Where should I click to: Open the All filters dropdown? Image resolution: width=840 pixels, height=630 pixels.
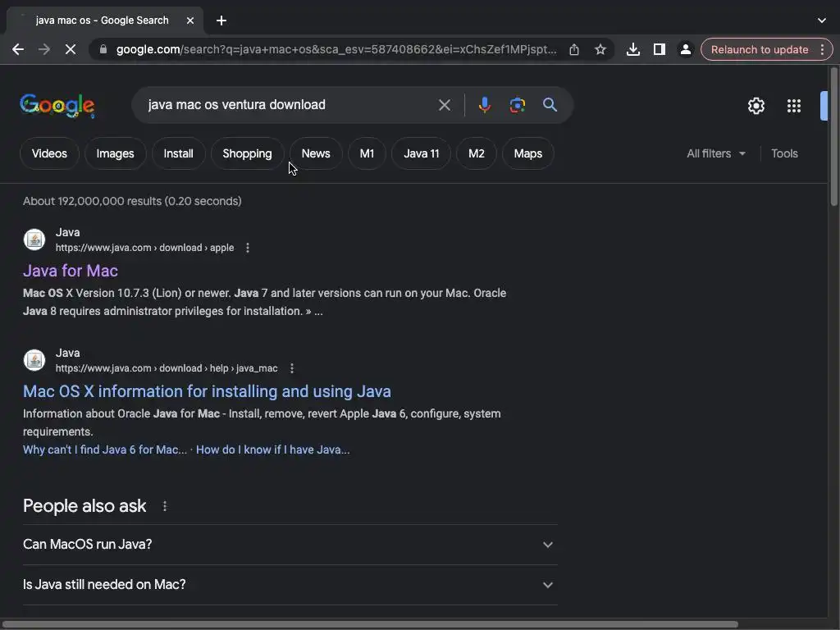click(715, 153)
